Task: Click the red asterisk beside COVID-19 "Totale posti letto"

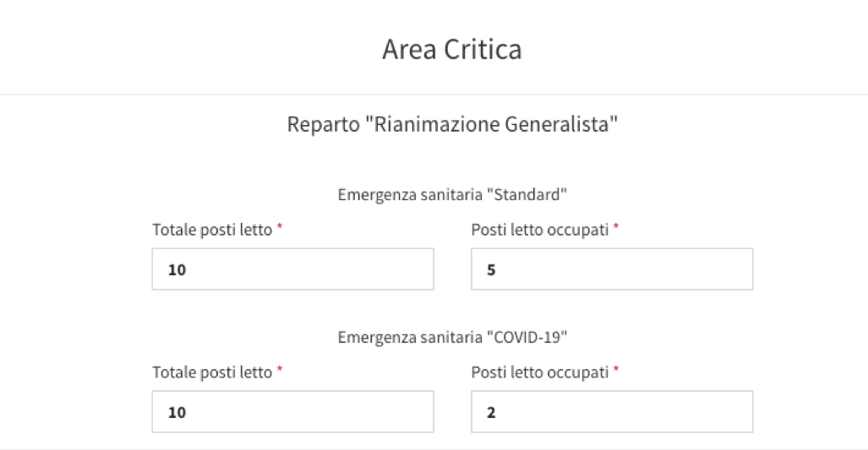Action: (x=280, y=369)
